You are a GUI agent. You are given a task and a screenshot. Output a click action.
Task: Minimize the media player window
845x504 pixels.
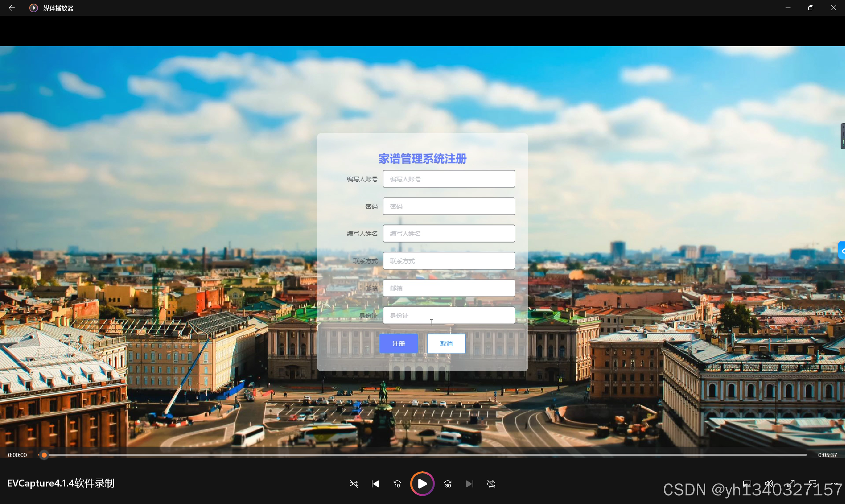pyautogui.click(x=788, y=8)
